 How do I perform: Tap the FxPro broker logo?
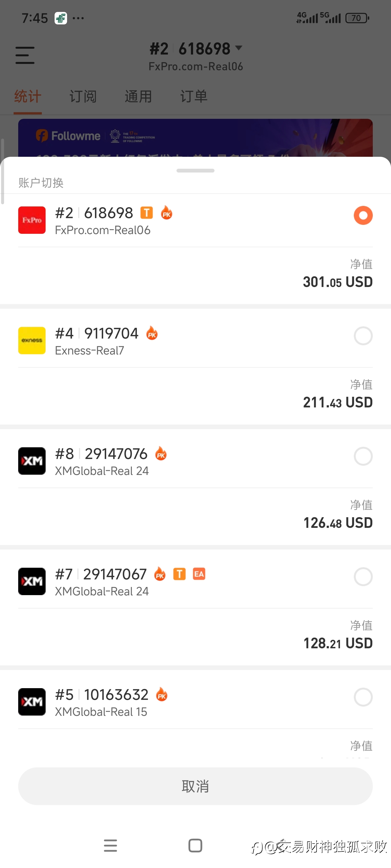32,220
